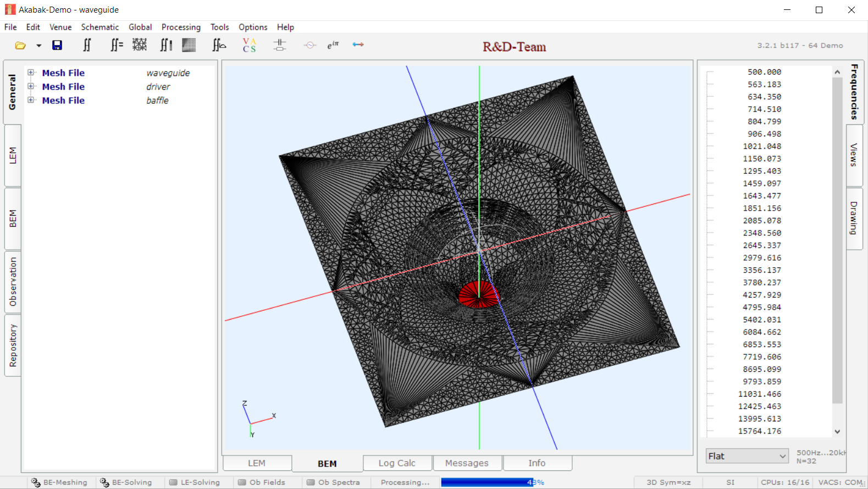This screenshot has height=489, width=868.
Task: Click the BE-Meshing status indicator
Action: pos(59,482)
